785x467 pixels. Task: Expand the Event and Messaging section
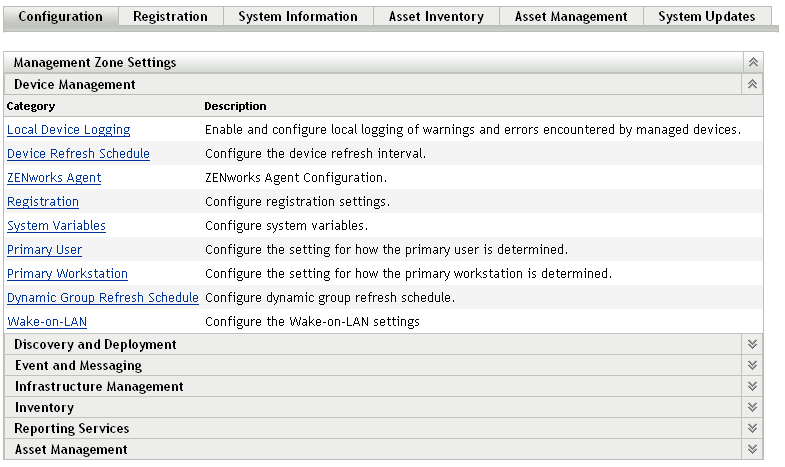coord(753,365)
